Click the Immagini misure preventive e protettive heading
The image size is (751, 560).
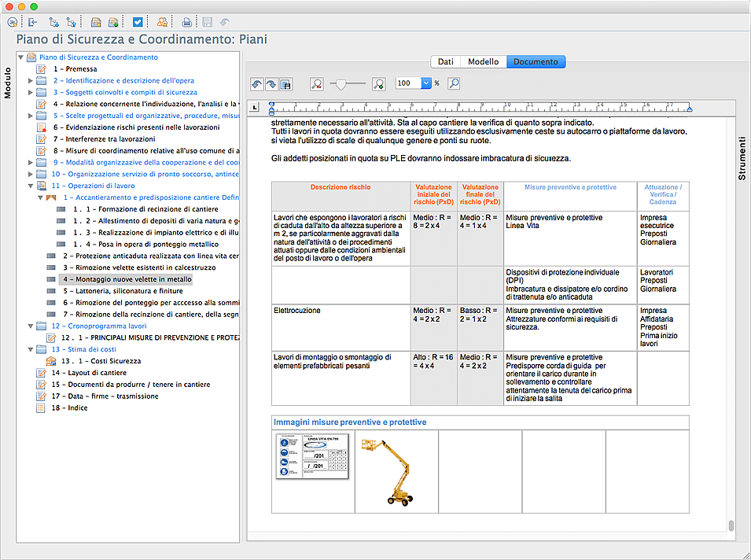click(350, 422)
